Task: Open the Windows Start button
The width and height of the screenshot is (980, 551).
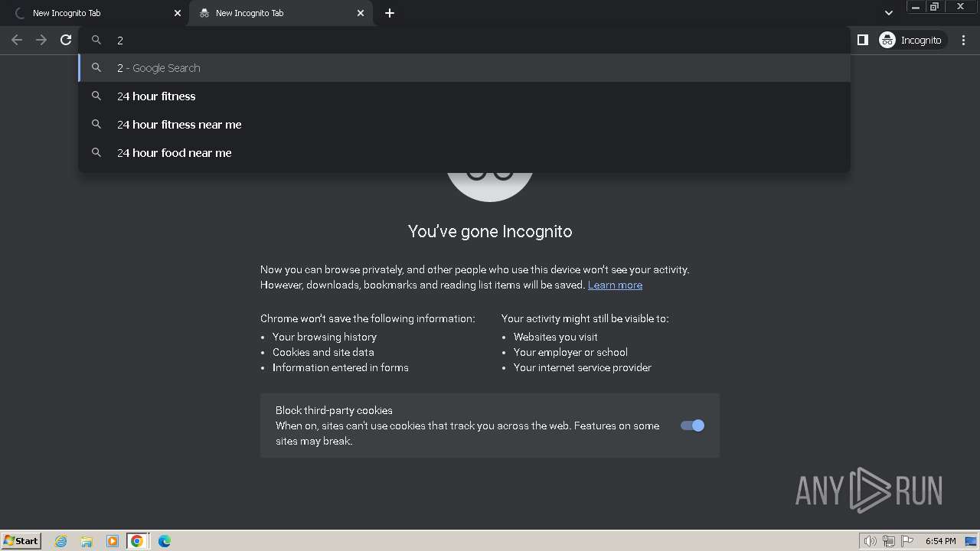Action: click(x=21, y=540)
